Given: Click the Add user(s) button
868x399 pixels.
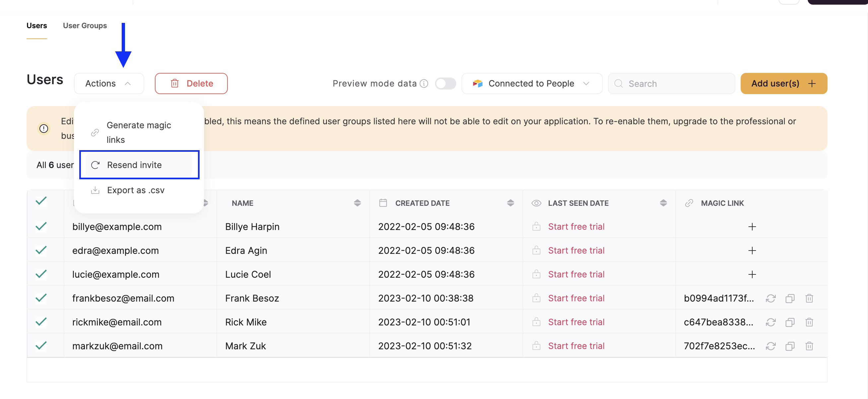Looking at the screenshot, I should (x=783, y=83).
